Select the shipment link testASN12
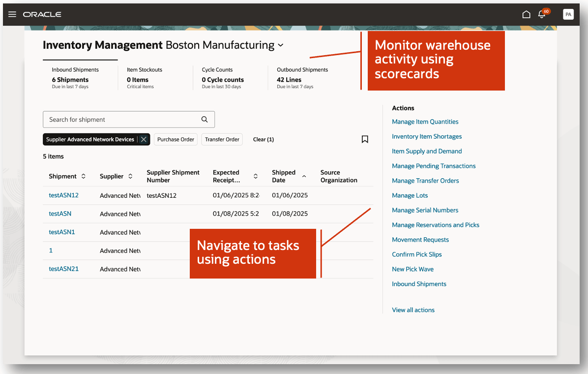The image size is (588, 374). point(63,195)
